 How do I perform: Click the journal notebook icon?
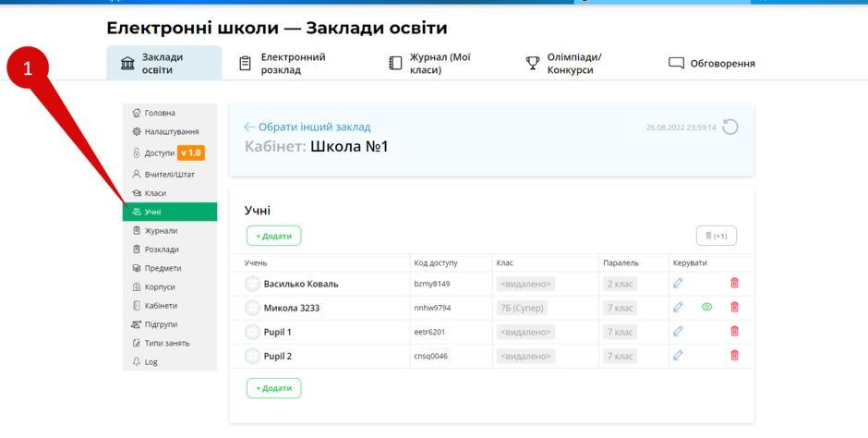click(394, 63)
